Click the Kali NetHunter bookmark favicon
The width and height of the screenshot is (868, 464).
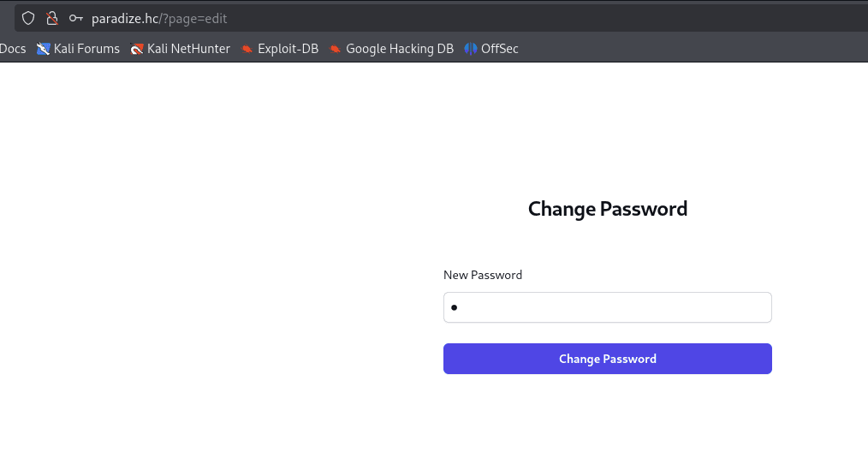point(137,49)
